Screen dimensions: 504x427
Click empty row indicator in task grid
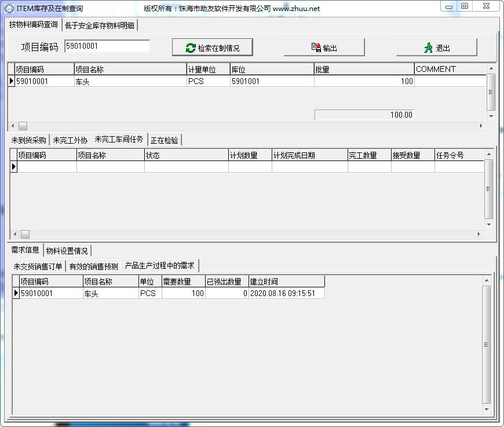coord(13,166)
